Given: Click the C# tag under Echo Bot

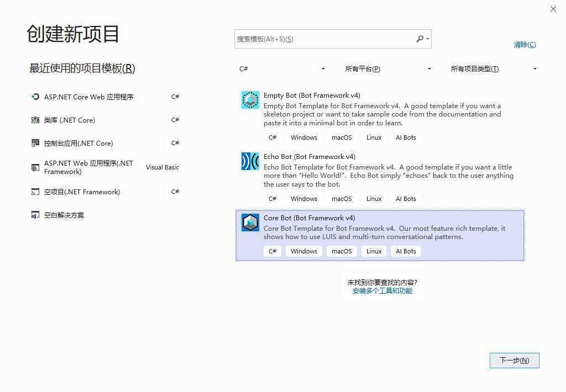Looking at the screenshot, I should (272, 199).
